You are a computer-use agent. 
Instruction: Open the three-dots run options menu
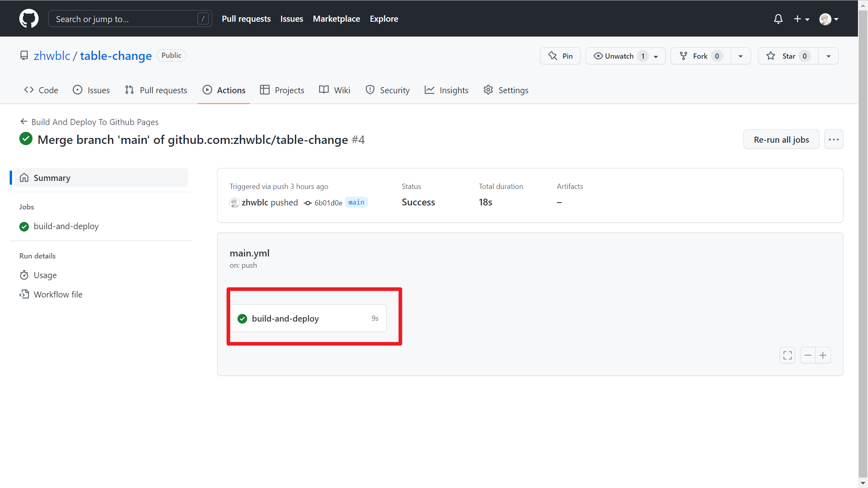(833, 139)
